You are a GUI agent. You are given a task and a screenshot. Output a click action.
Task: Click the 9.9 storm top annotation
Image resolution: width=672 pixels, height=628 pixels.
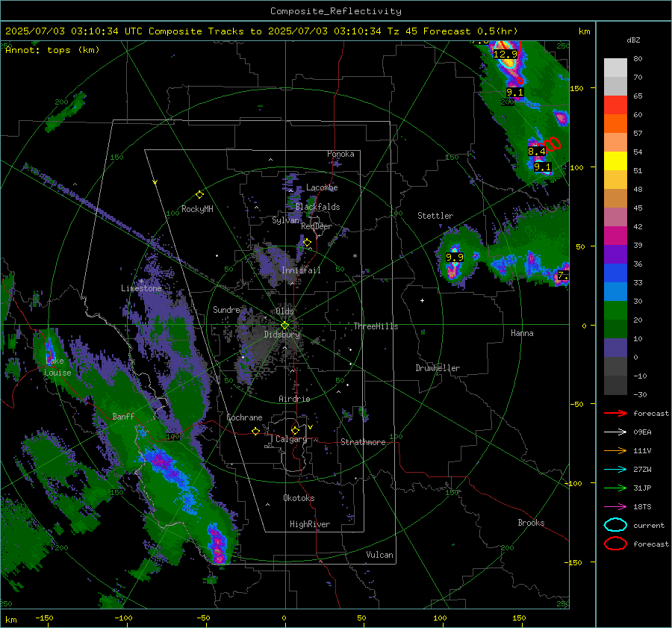click(x=455, y=257)
